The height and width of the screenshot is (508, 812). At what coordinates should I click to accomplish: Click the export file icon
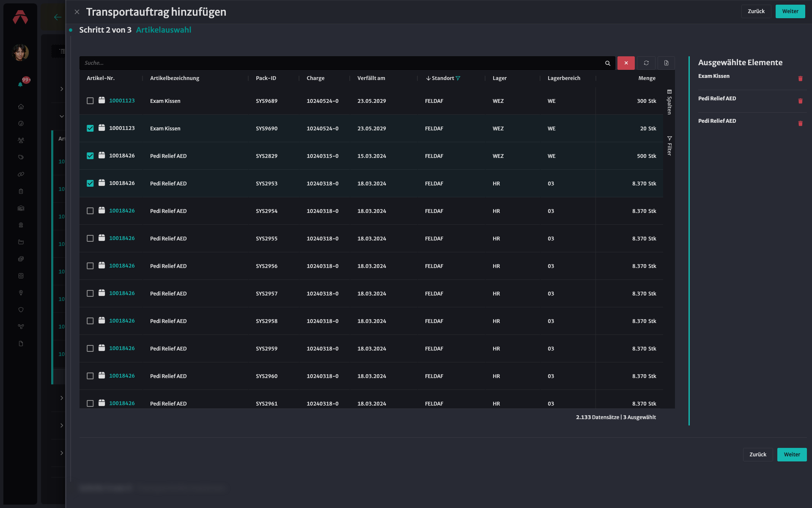[x=666, y=63]
